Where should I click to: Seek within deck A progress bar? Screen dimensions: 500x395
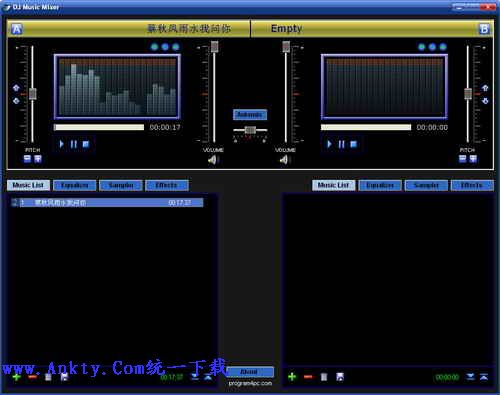tap(99, 127)
